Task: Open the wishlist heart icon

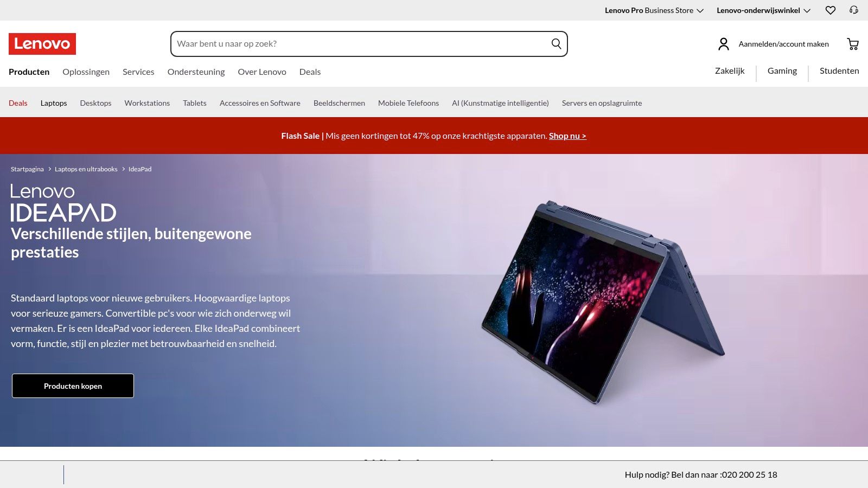Action: (x=830, y=10)
